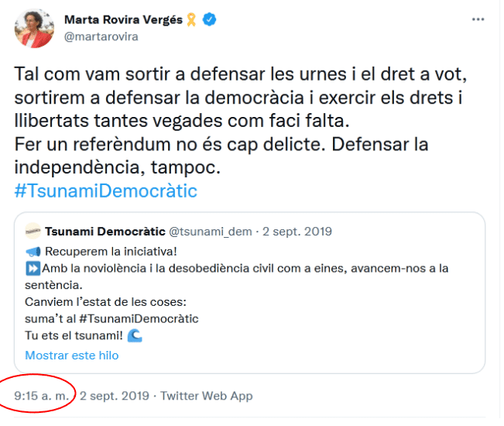Click the fast-forward arrow emoji

click(33, 268)
